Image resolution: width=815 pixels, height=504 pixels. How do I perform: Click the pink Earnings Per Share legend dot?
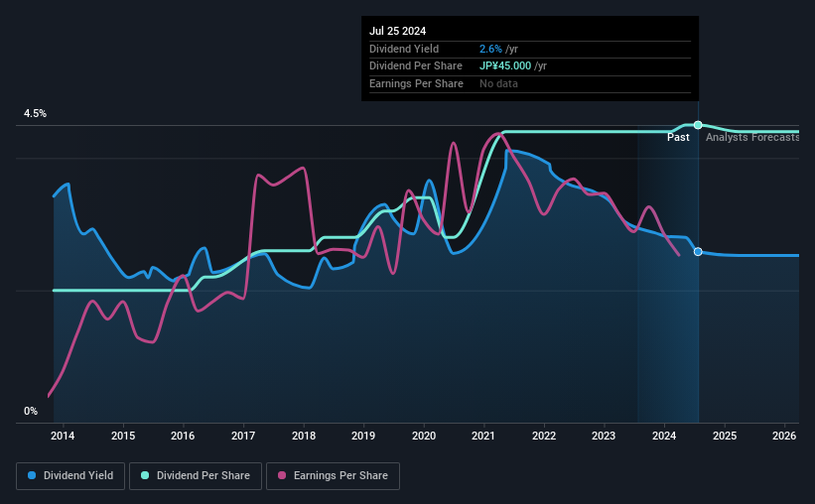282,475
